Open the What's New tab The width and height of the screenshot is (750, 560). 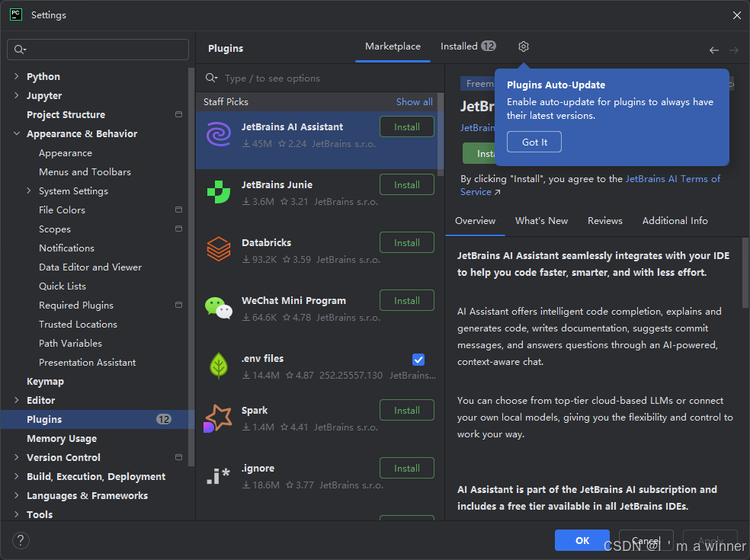point(541,221)
